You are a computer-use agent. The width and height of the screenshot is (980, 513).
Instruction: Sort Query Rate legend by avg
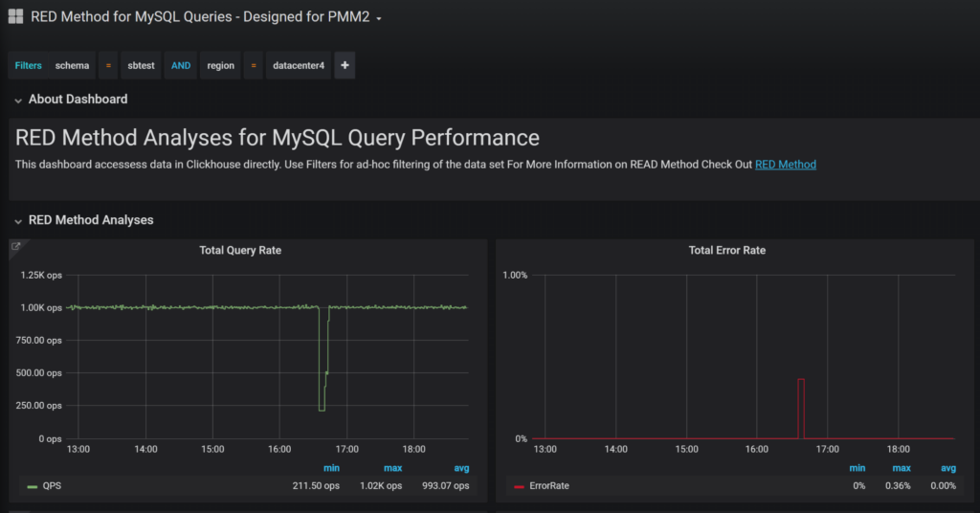point(461,468)
